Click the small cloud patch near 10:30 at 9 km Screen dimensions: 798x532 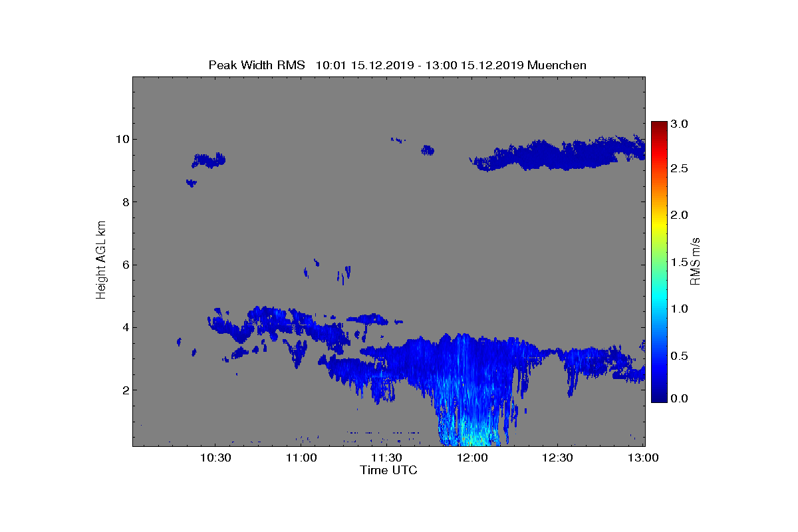click(209, 160)
